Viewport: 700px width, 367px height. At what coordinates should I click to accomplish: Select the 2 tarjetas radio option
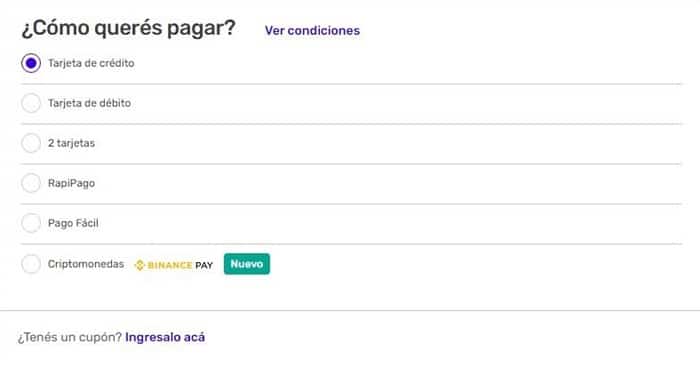point(31,143)
